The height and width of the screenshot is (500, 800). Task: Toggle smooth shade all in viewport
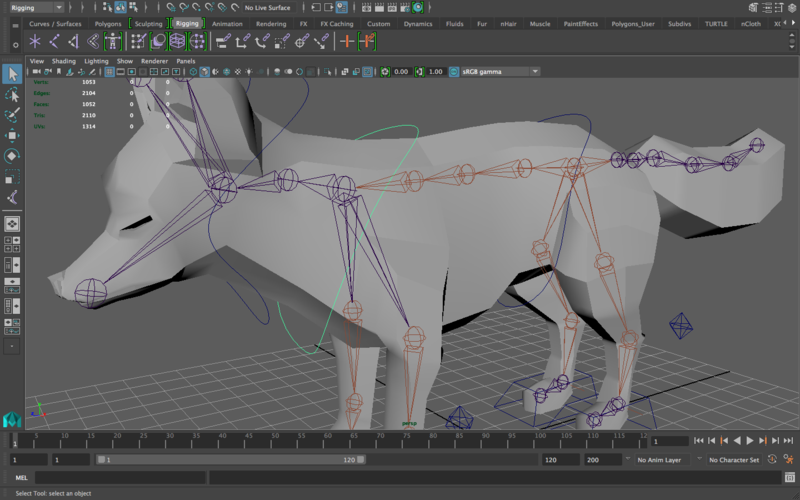(204, 72)
